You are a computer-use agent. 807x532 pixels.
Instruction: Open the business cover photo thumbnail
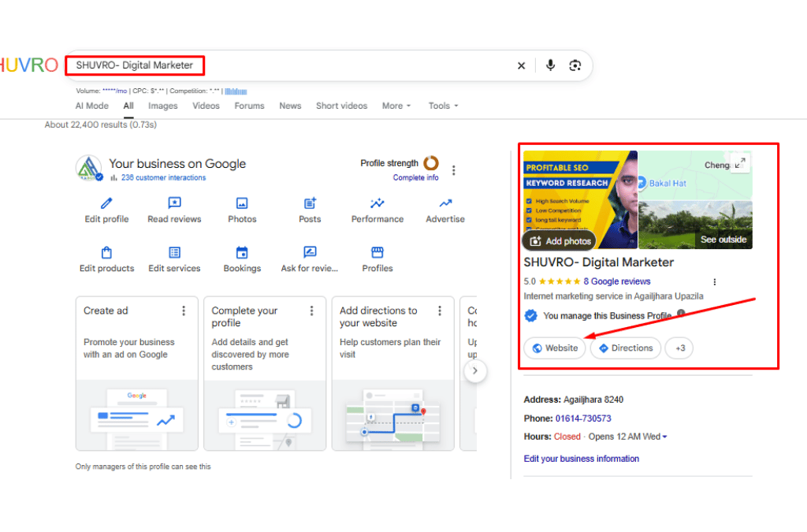pyautogui.click(x=580, y=199)
